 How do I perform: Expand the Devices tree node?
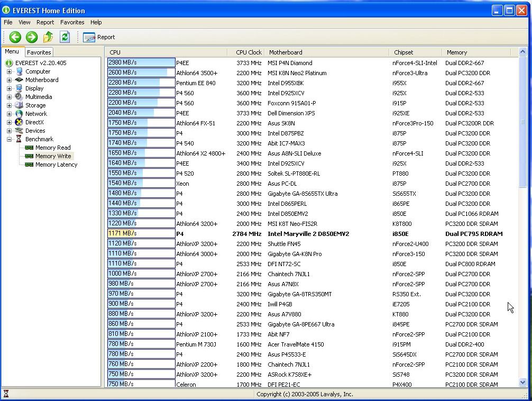9,131
